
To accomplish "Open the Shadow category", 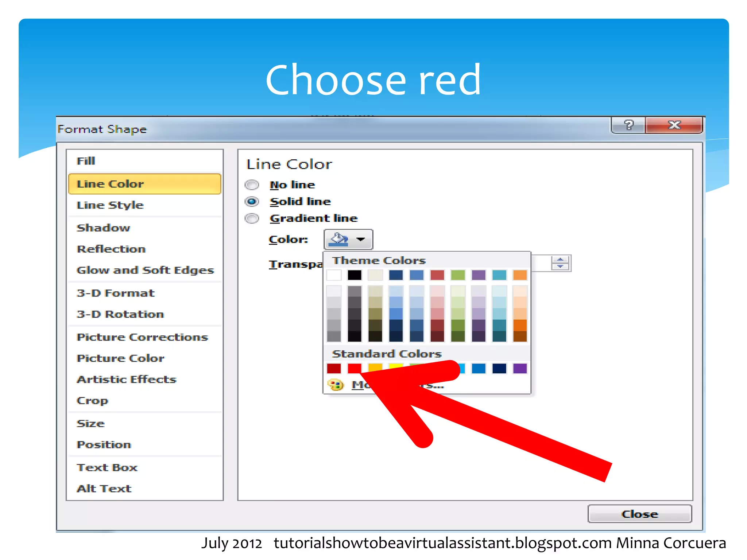I will tap(103, 228).
